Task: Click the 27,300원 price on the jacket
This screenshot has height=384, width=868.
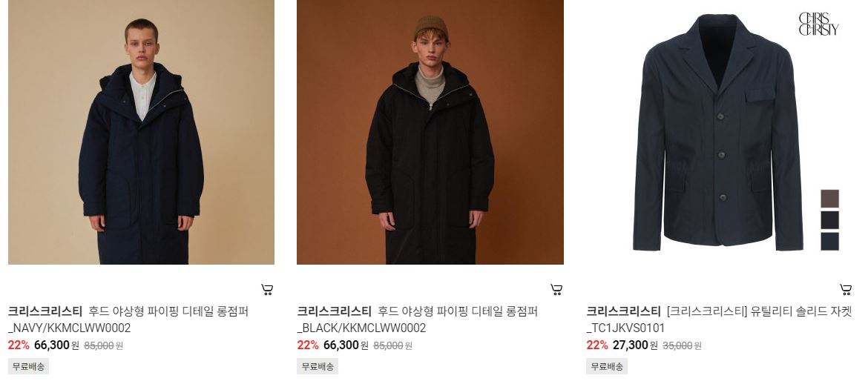Action: pos(635,345)
